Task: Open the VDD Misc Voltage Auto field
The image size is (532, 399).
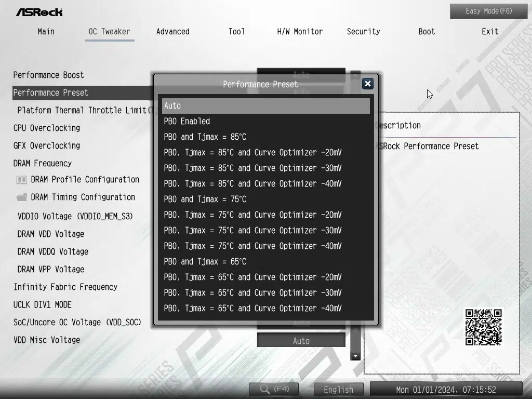Action: tap(301, 341)
